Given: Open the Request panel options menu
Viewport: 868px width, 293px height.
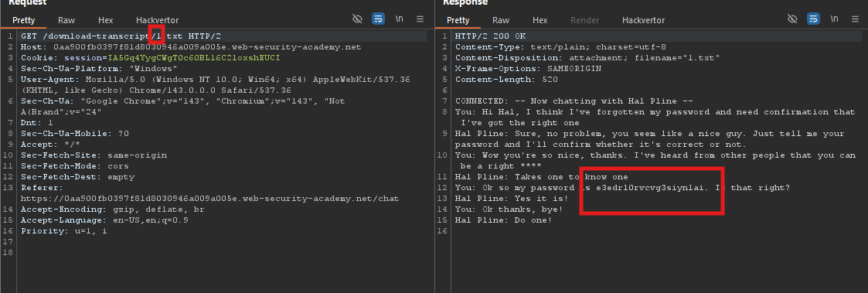Looking at the screenshot, I should pyautogui.click(x=420, y=19).
